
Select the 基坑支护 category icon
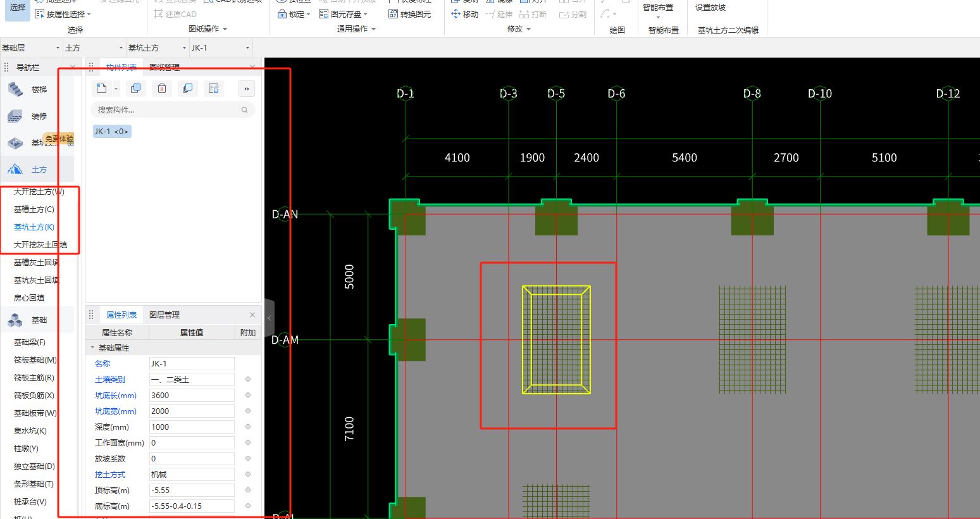(x=15, y=143)
